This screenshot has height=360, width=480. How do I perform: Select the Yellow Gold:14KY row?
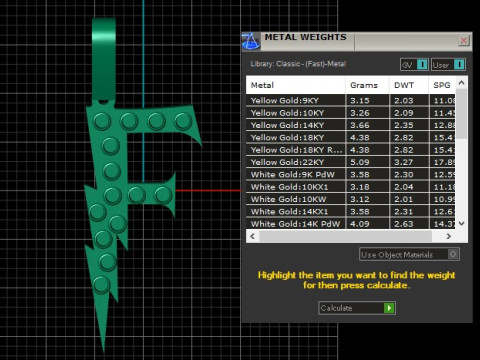pos(351,125)
